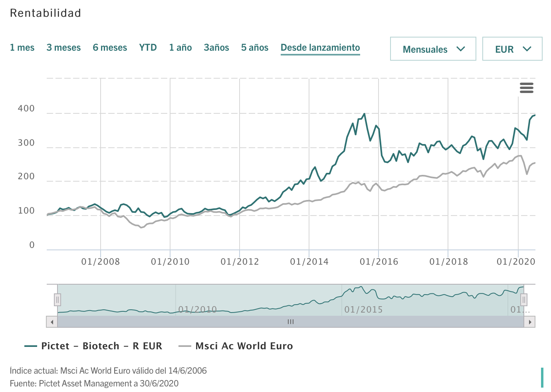551x392 pixels.
Task: Open the EUR currency dropdown
Action: (x=512, y=49)
